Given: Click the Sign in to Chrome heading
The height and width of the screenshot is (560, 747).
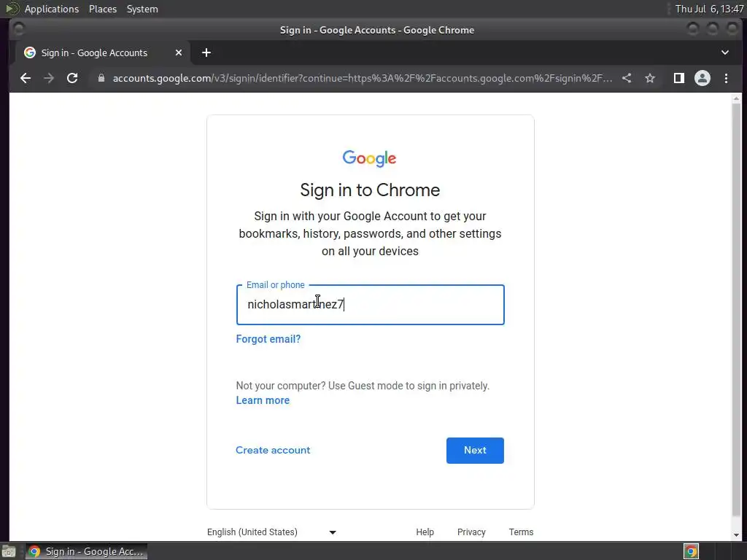Looking at the screenshot, I should tap(370, 190).
